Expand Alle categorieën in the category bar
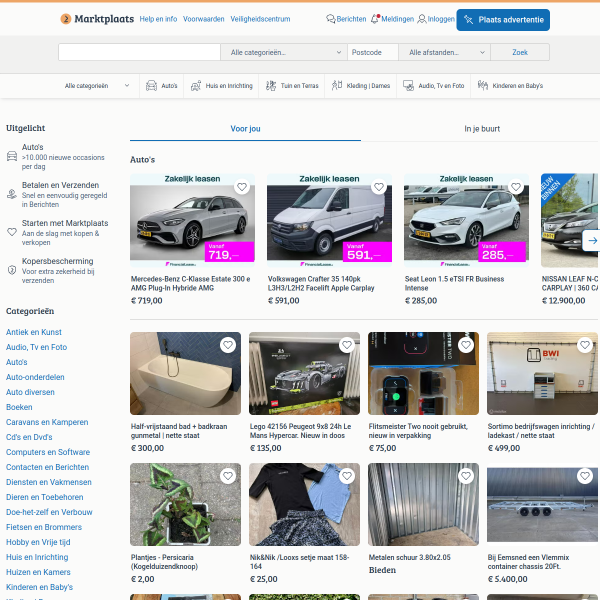The height and width of the screenshot is (600, 600). 96,86
